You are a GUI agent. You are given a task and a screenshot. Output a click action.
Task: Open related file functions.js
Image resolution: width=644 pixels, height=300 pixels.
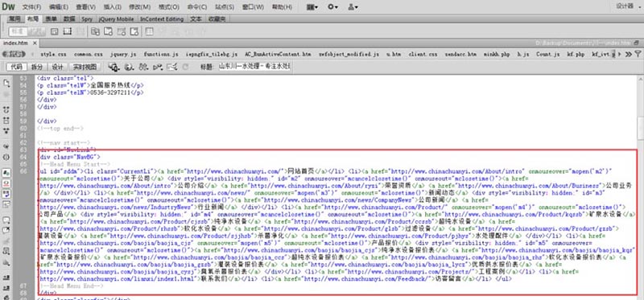(x=161, y=54)
